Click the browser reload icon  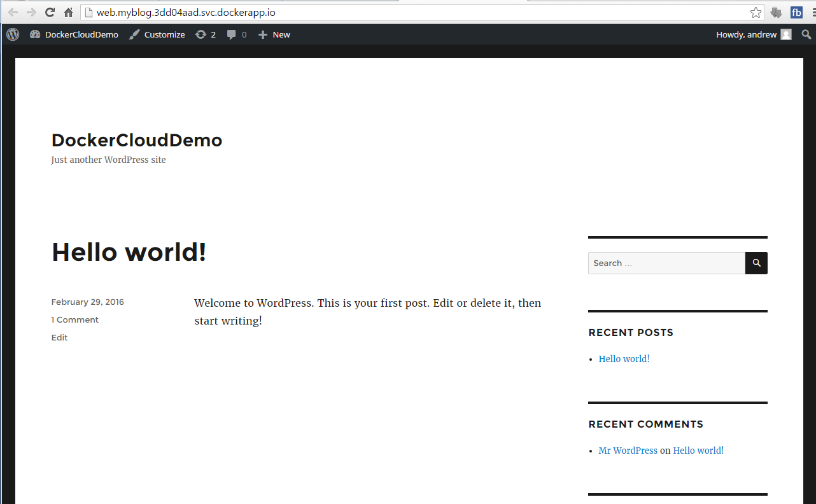point(50,13)
